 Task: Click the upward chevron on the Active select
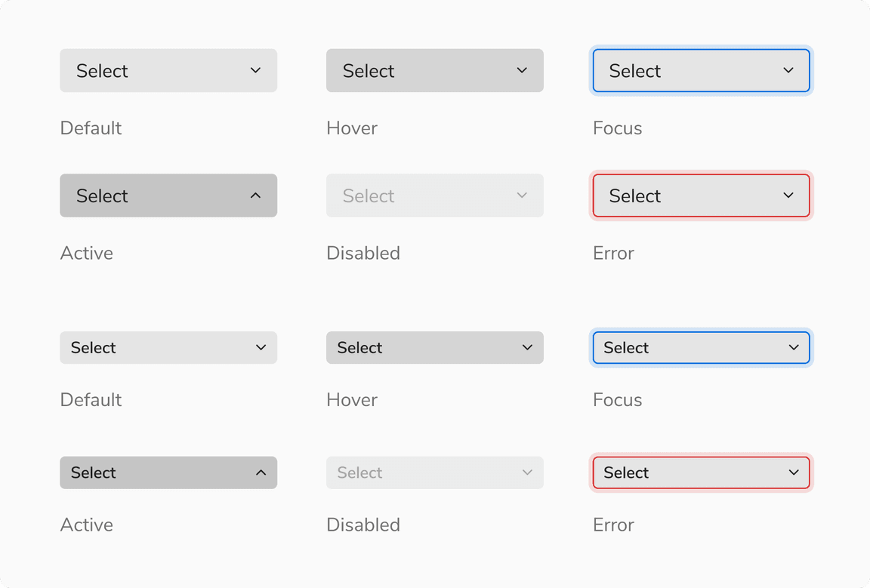[255, 195]
